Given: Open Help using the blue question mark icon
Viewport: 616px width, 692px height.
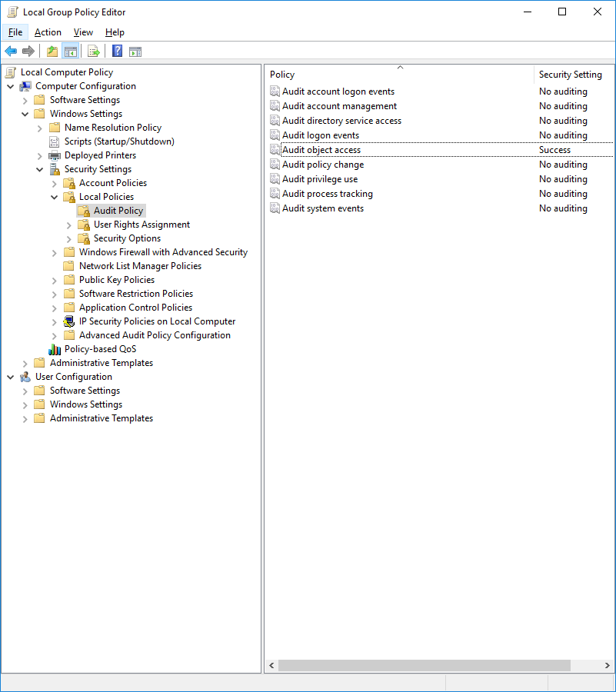Looking at the screenshot, I should point(117,52).
